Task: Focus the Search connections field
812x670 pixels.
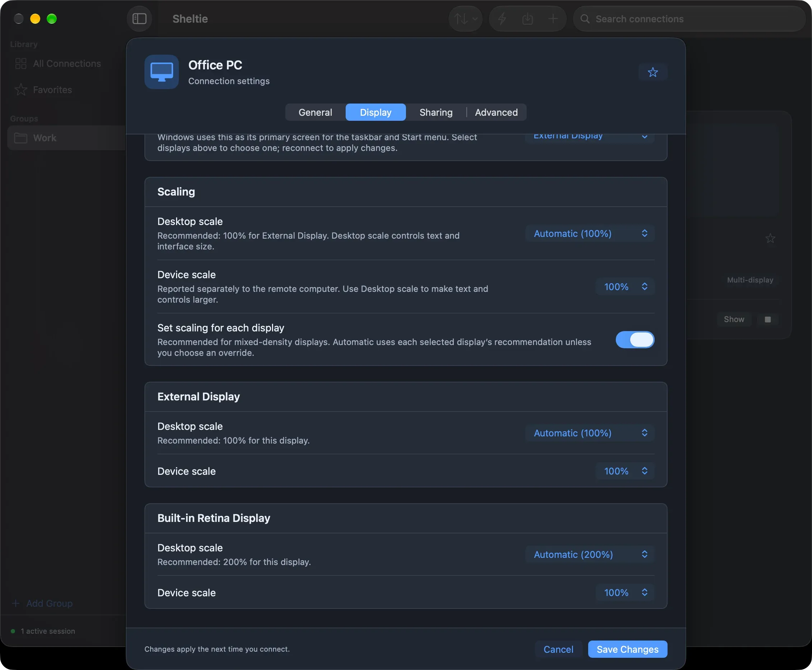Action: pyautogui.click(x=689, y=19)
